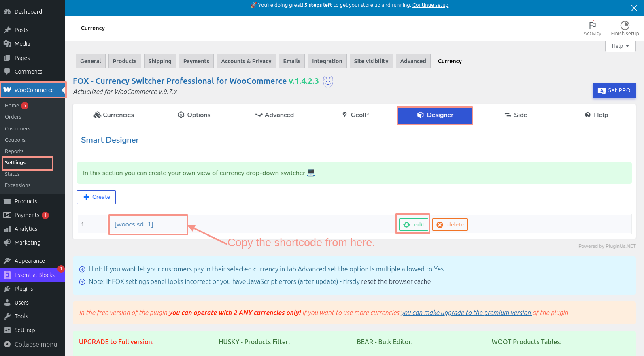Open the FOX Advanced tab
Screen dimensions: 644x356
[274, 115]
